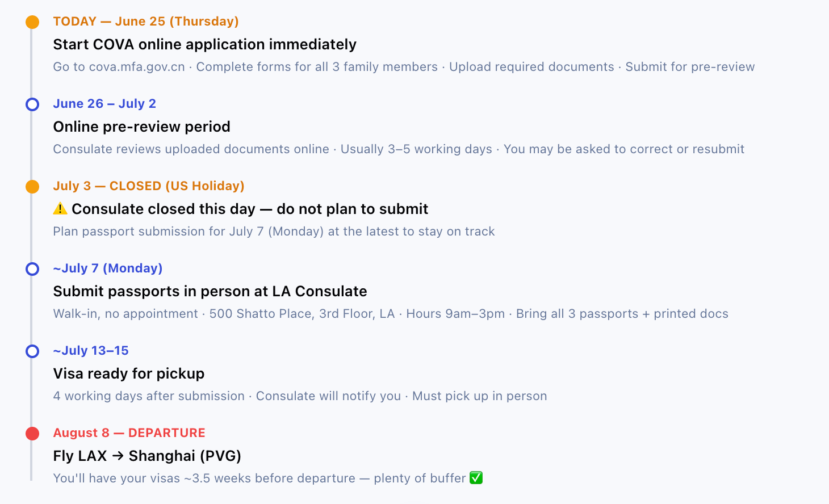Click the 500 Shatto Place address line

tap(391, 314)
